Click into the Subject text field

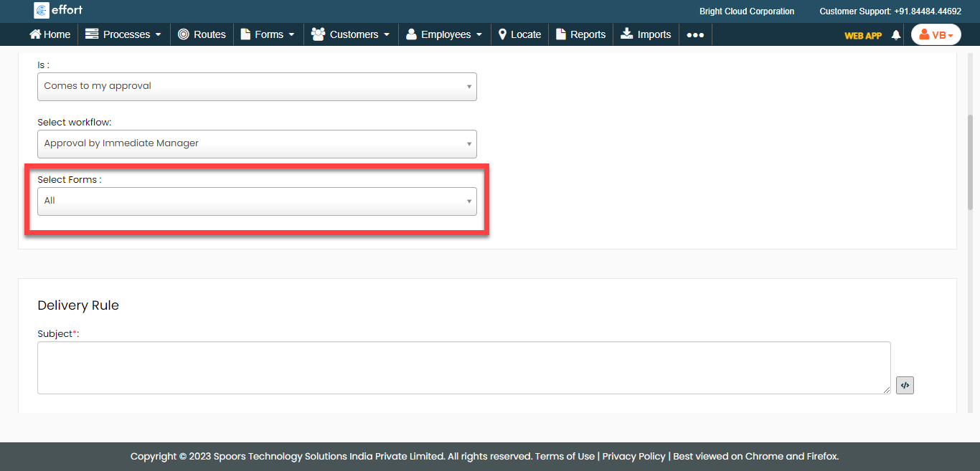463,367
